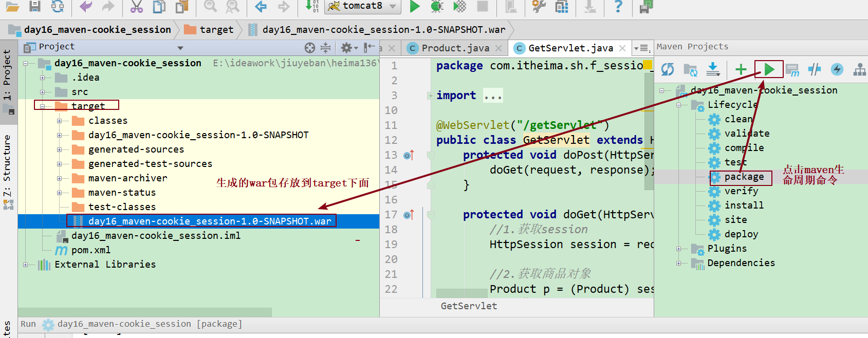Select the clean lifecycle goal
Screen dimensions: 868x338
738,119
